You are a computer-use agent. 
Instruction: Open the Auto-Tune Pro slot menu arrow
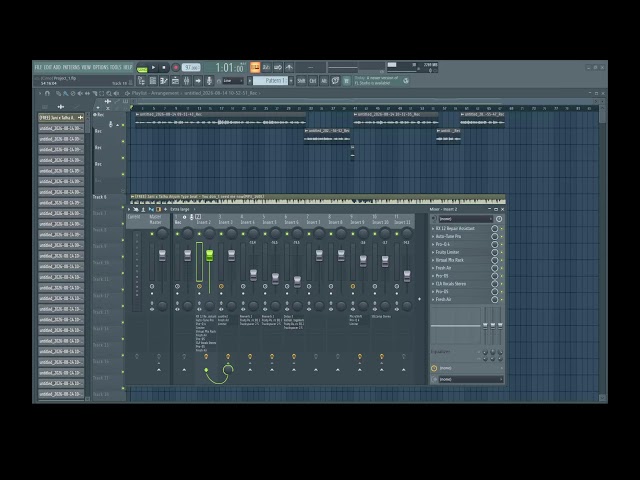433,236
